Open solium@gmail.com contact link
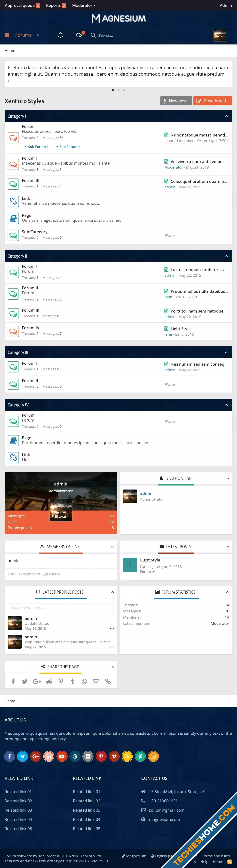This screenshot has width=237, height=868. pos(167,810)
